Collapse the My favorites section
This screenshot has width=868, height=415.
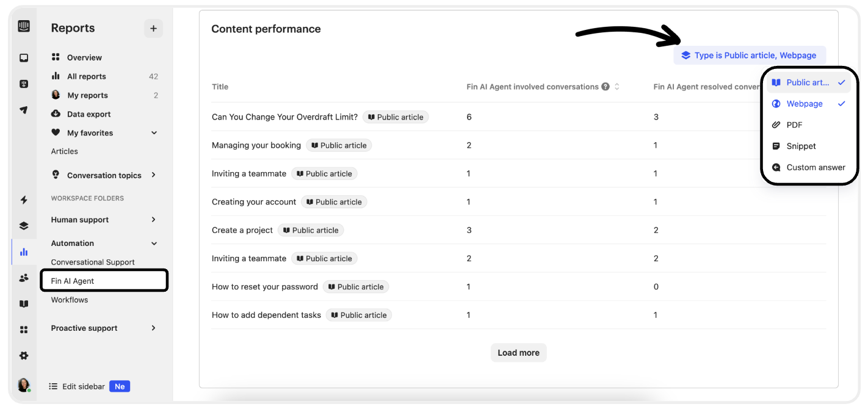click(154, 133)
